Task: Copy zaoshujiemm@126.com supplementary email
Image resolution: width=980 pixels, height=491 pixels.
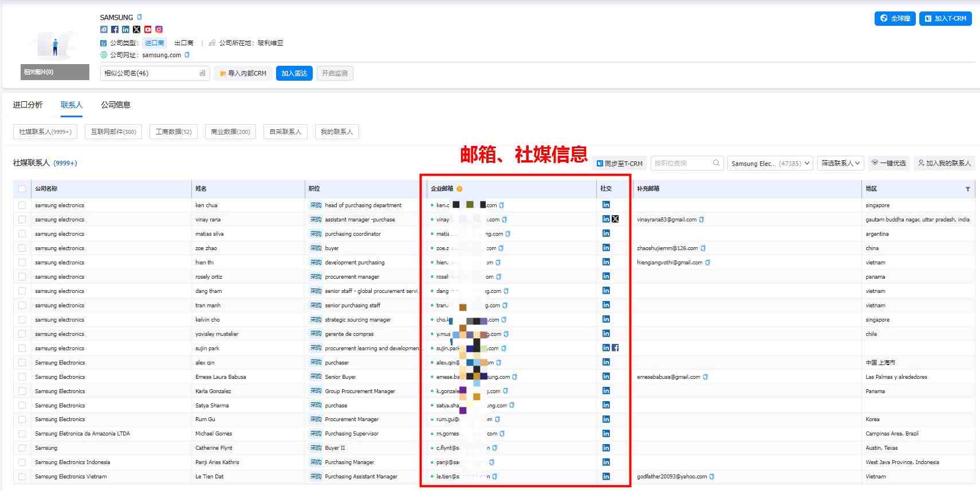Action: 703,248
